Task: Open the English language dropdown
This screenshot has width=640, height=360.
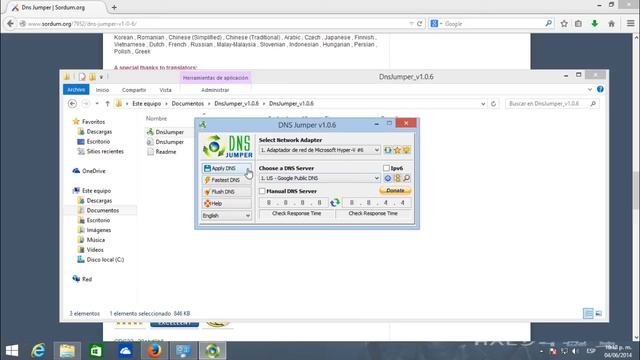Action: pyautogui.click(x=227, y=216)
